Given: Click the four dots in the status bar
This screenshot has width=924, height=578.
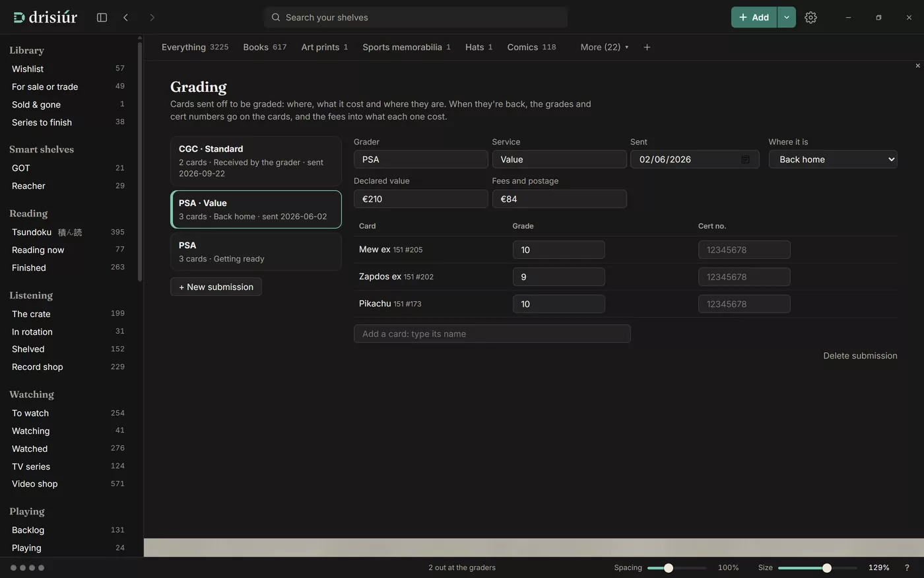Looking at the screenshot, I should tap(27, 567).
